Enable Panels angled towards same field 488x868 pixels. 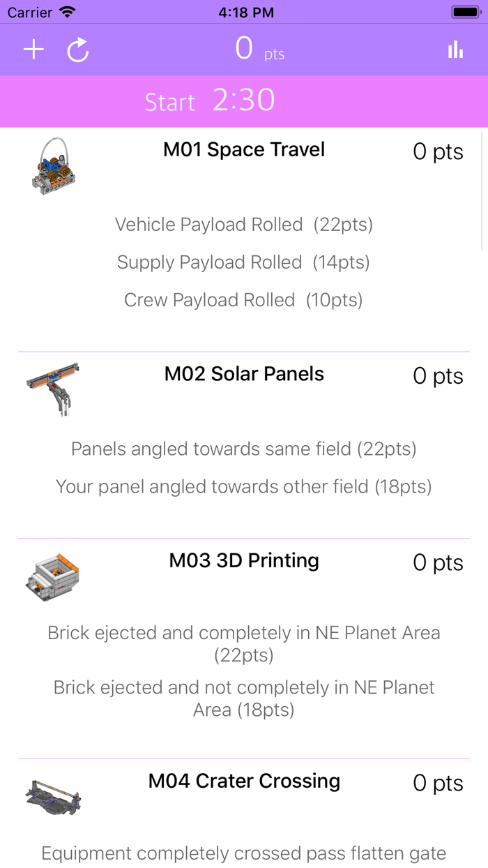click(243, 449)
